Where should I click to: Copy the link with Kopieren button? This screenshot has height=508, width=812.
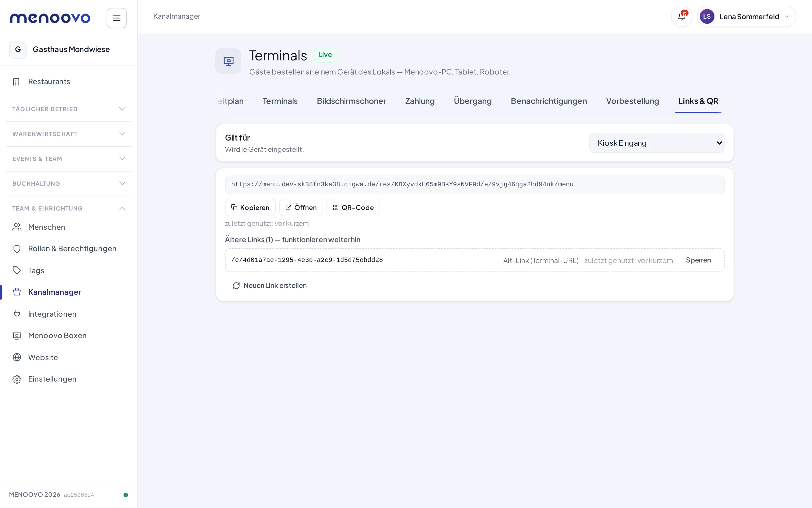[250, 207]
